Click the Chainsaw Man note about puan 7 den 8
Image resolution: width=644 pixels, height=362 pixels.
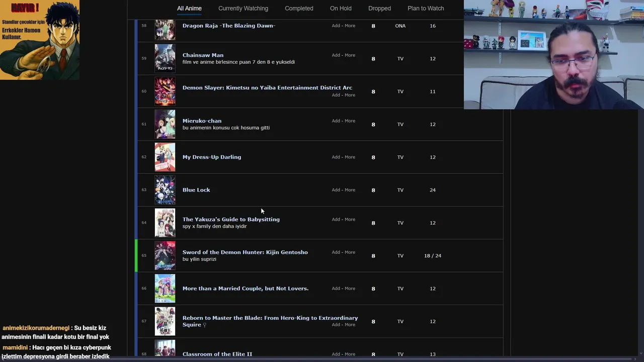pos(238,62)
